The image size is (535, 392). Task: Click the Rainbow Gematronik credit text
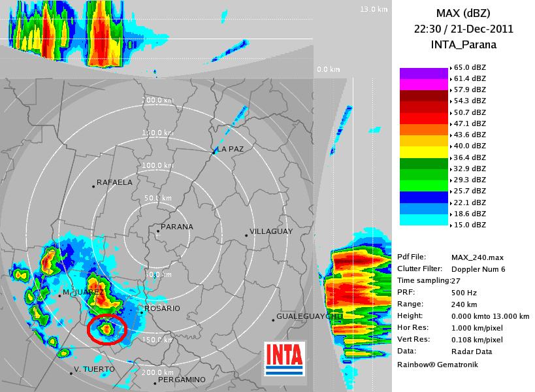[x=438, y=365]
